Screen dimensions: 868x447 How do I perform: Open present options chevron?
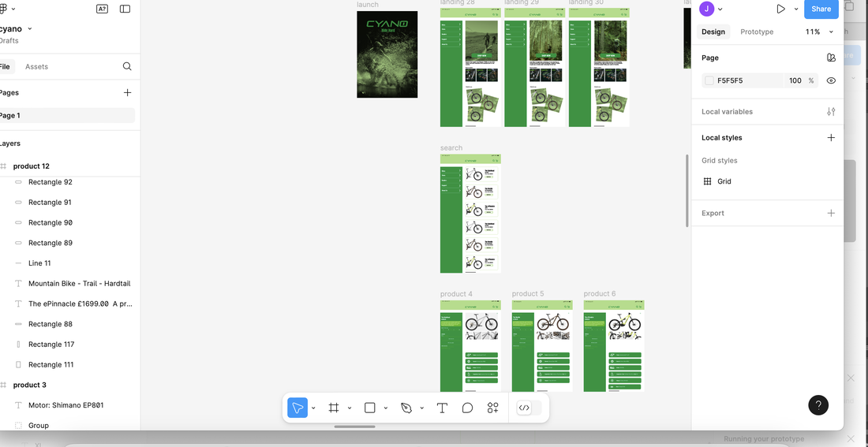[x=796, y=9]
